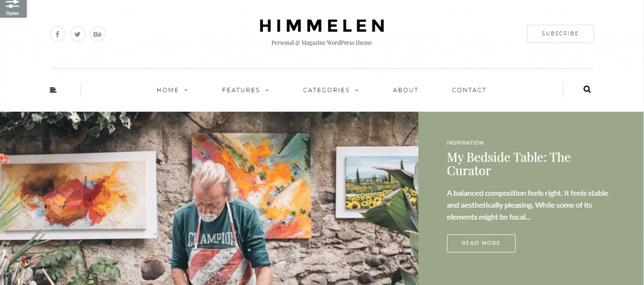Viewport: 644px width, 285px height.
Task: Click the Read More button
Action: tap(481, 243)
